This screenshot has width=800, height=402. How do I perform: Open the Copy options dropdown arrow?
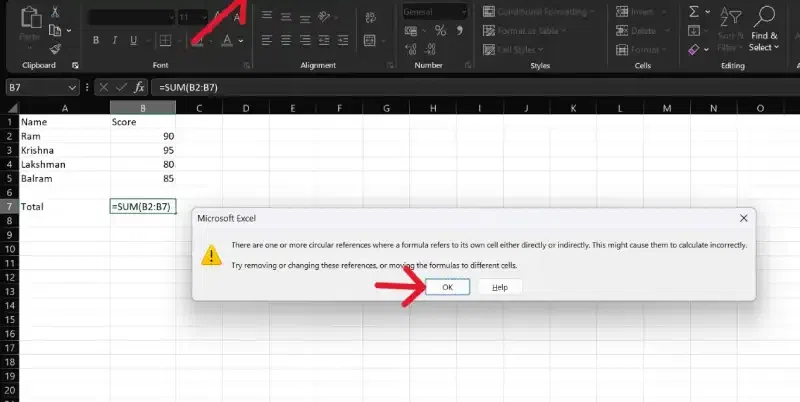pos(69,31)
